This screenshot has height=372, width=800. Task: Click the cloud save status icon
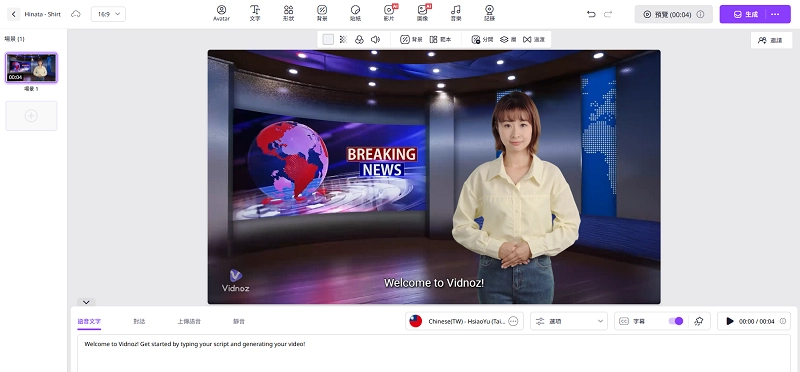coord(76,14)
